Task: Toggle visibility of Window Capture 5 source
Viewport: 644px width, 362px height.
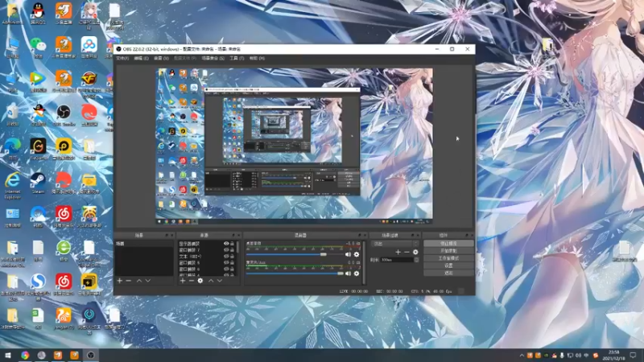Action: 226,263
